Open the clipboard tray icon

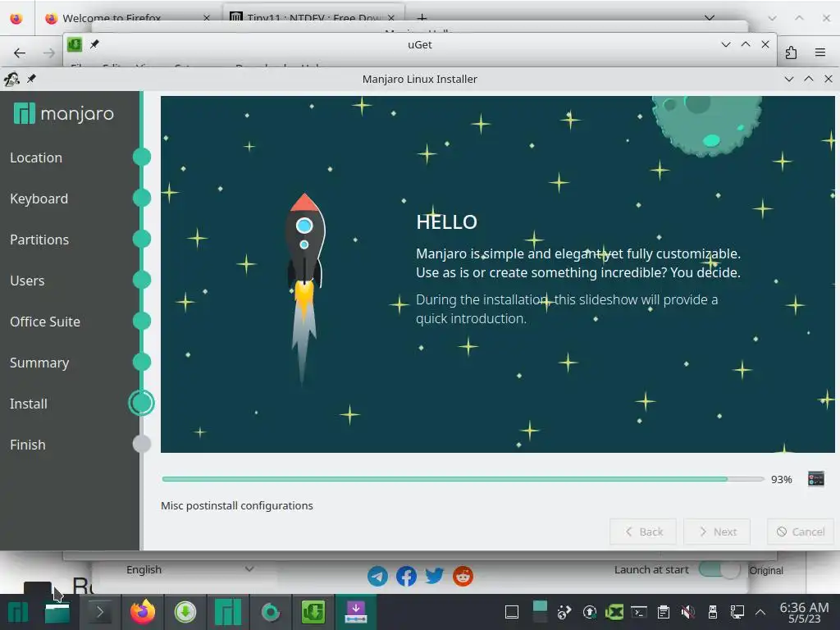coord(663,612)
